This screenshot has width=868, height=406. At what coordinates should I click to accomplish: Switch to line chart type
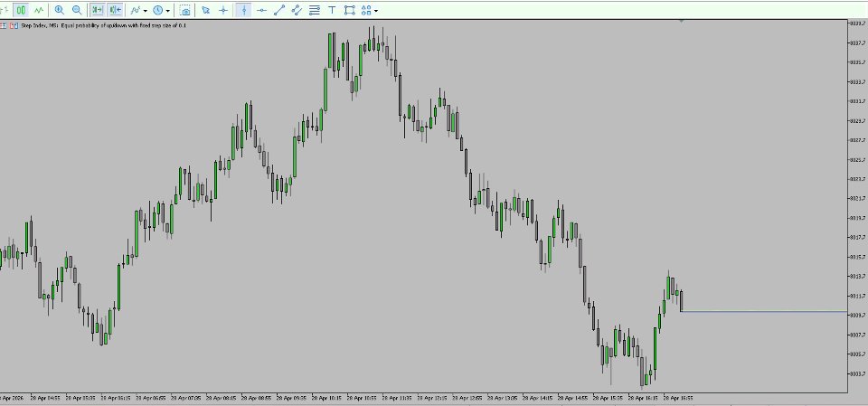38,10
